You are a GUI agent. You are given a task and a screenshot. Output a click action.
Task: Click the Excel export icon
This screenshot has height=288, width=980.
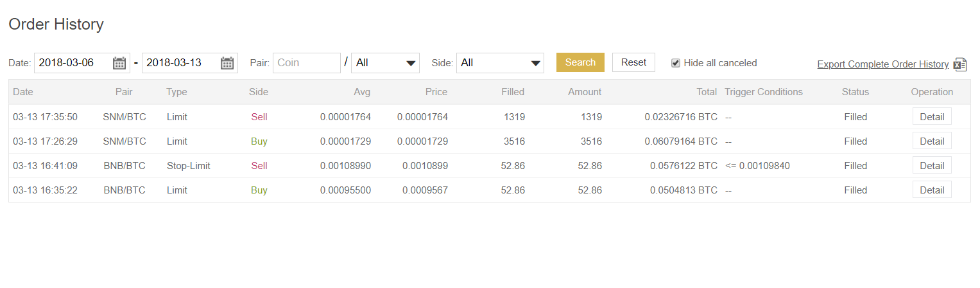point(960,64)
